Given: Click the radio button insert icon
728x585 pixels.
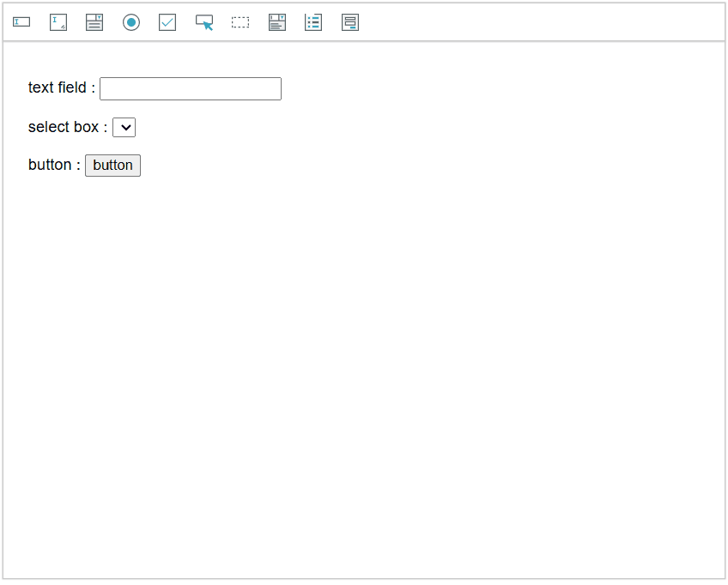Looking at the screenshot, I should pos(131,21).
